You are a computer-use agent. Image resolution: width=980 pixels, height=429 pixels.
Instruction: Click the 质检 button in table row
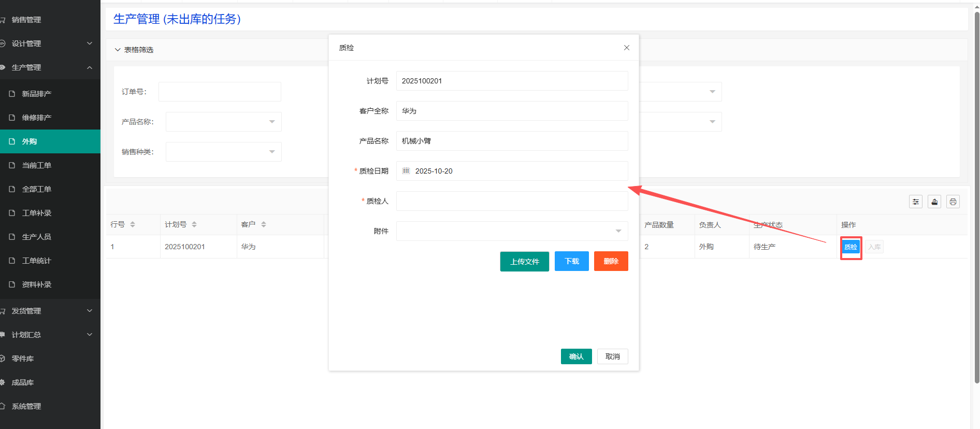(x=851, y=247)
